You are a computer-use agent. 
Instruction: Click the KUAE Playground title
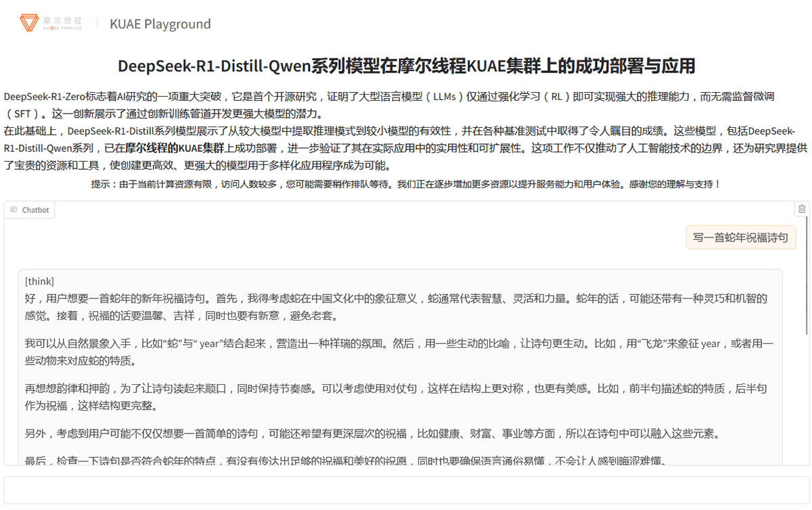tap(160, 24)
